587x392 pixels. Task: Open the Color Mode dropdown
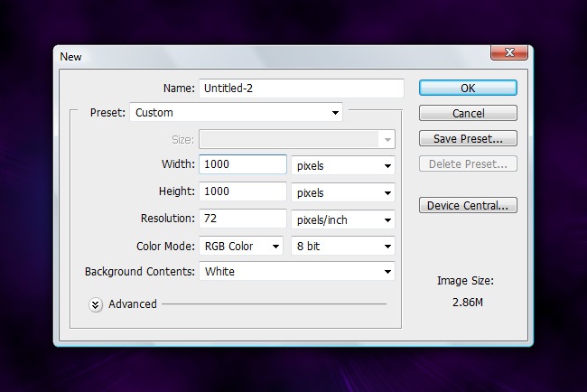241,247
